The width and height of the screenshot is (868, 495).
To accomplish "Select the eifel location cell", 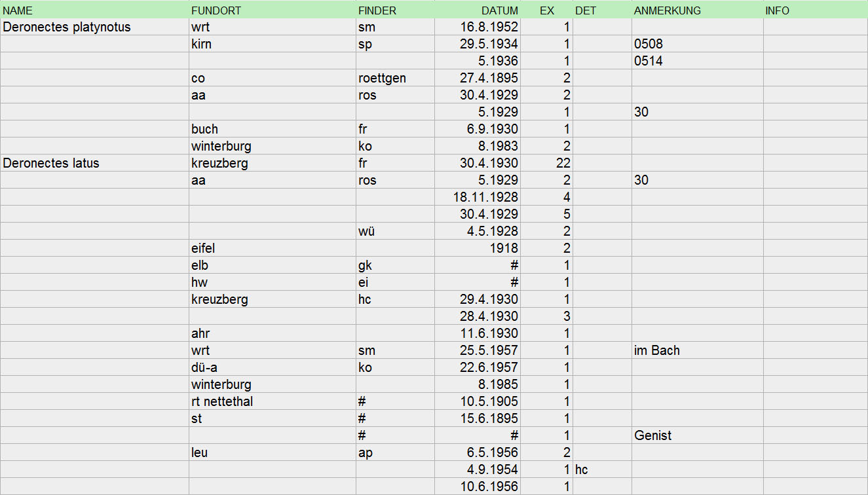I will tap(203, 248).
